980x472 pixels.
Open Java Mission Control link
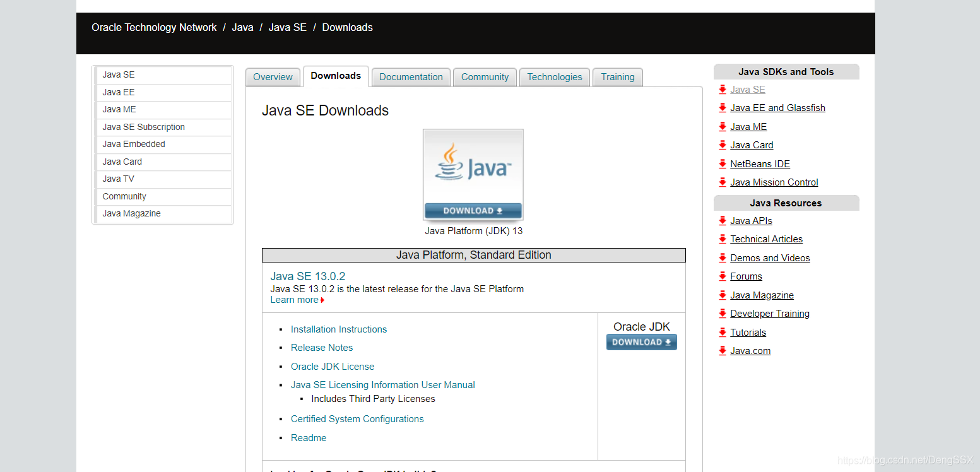(x=774, y=182)
